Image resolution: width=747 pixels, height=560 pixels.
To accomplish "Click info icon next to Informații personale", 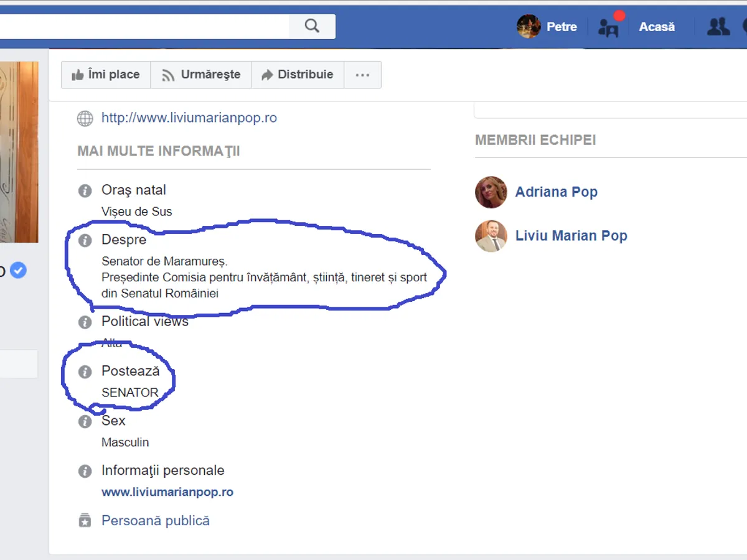I will coord(85,471).
